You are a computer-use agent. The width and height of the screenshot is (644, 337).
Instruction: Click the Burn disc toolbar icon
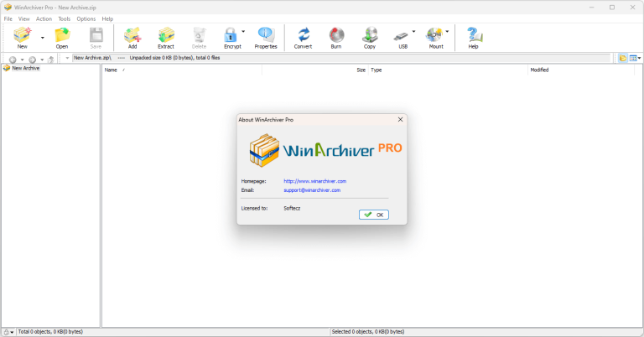point(336,37)
